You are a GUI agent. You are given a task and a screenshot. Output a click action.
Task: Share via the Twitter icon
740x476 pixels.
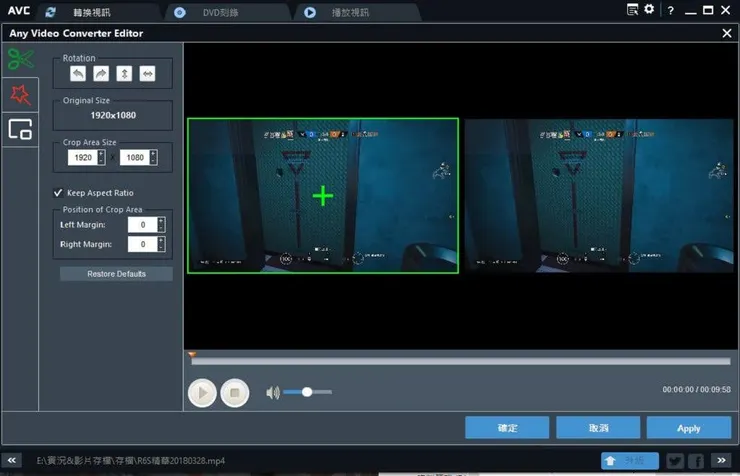pos(675,460)
